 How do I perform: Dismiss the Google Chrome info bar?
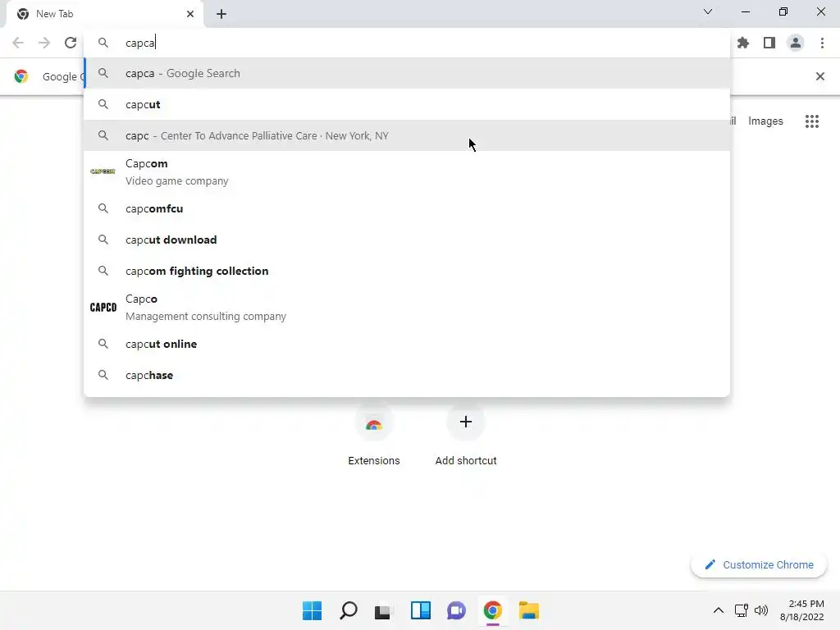coord(820,76)
